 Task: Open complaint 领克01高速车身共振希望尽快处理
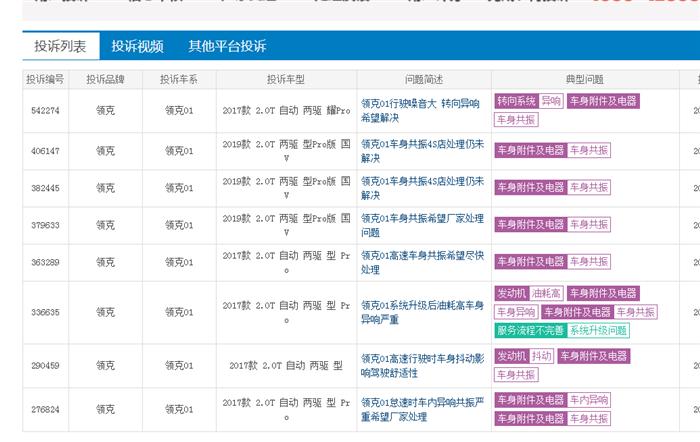point(422,262)
